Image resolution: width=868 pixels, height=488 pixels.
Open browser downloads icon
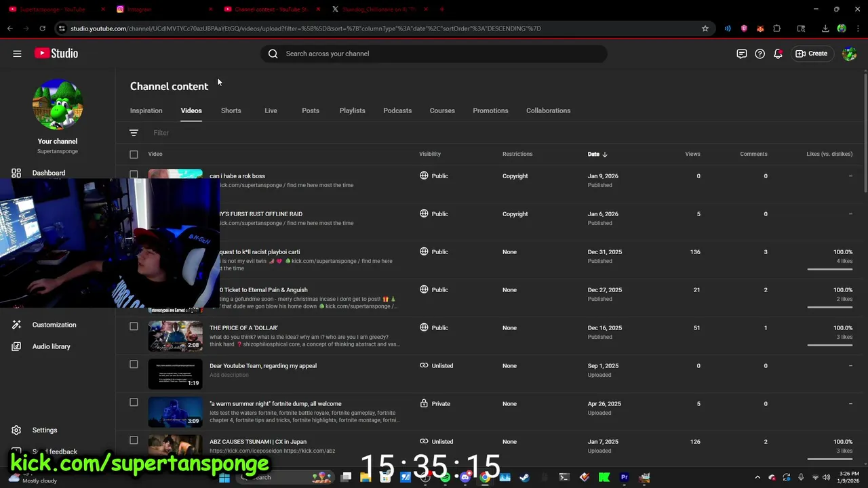pyautogui.click(x=825, y=28)
